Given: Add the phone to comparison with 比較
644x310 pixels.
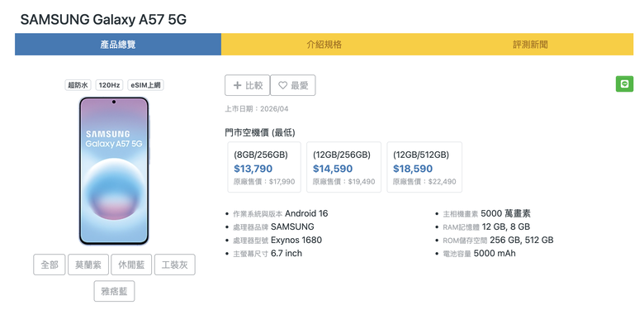Looking at the screenshot, I should coord(247,85).
